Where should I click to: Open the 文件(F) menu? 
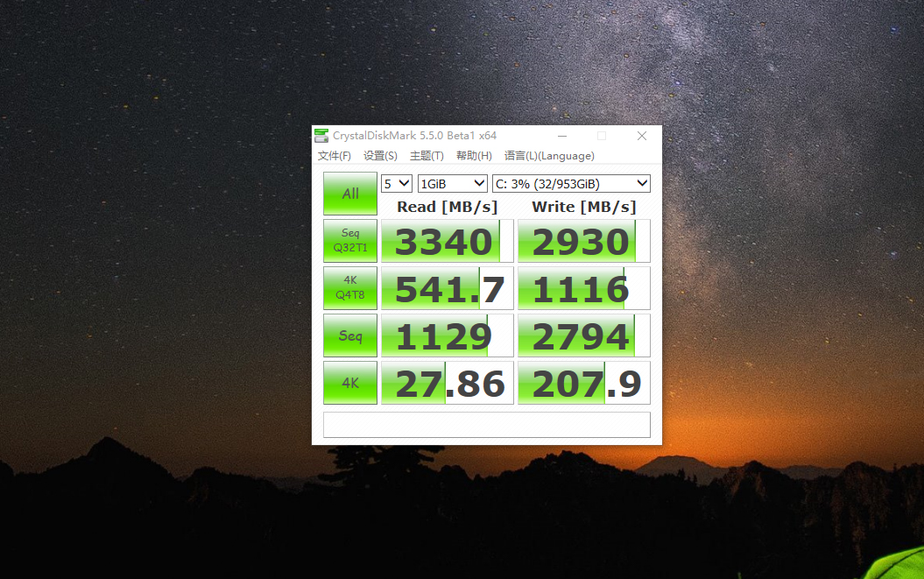pos(334,156)
